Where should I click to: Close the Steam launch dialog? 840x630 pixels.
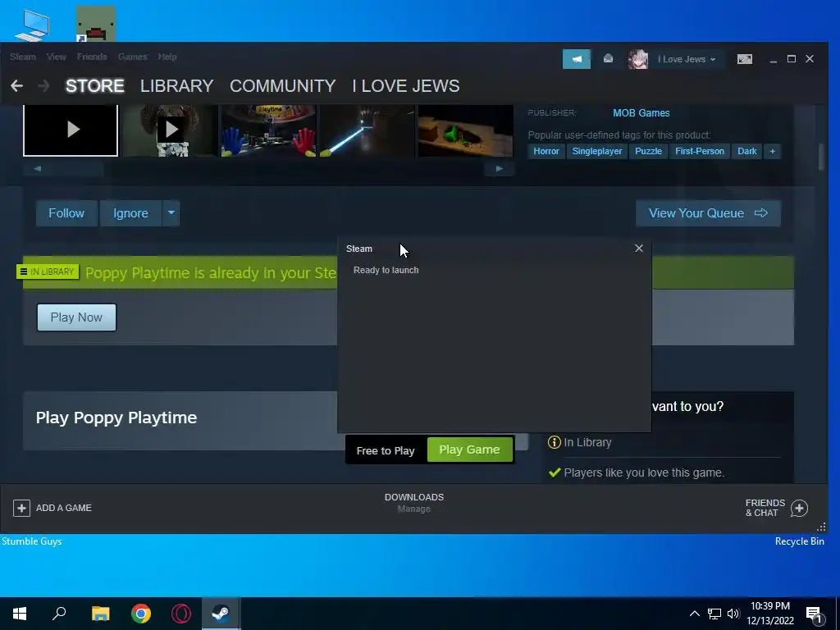click(638, 248)
